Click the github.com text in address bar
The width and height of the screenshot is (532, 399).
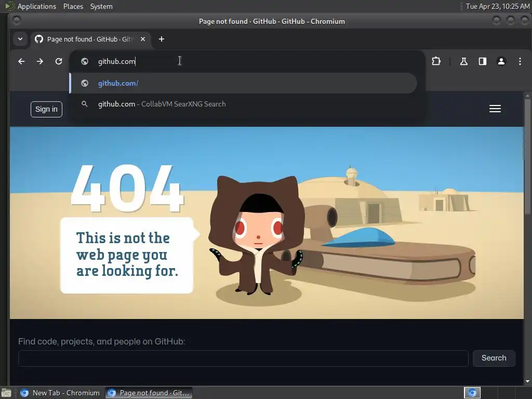[117, 61]
